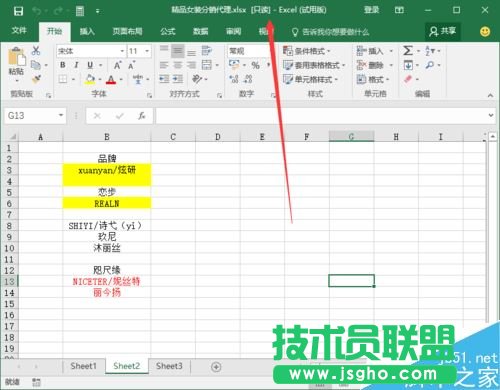Click the Decrease Indent icon
Image resolution: width=500 pixels, height=390 pixels.
click(x=164, y=79)
